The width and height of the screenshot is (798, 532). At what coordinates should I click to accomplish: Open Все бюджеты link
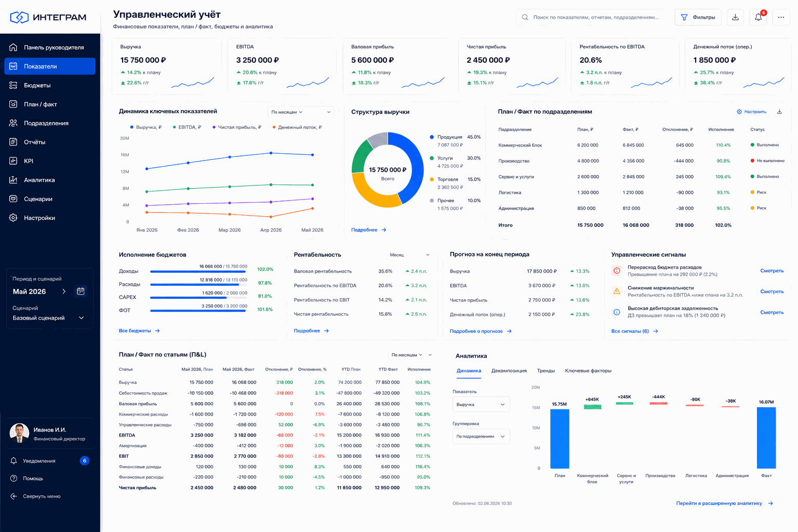[139, 331]
